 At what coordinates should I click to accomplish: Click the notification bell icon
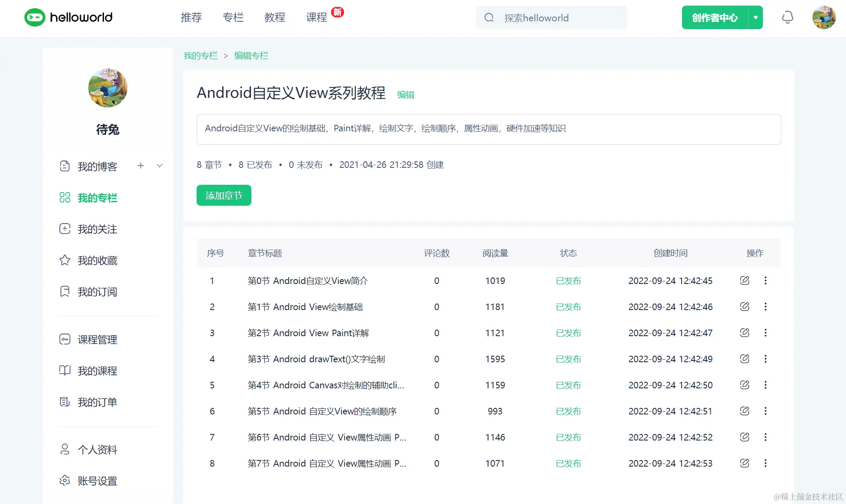pos(787,17)
